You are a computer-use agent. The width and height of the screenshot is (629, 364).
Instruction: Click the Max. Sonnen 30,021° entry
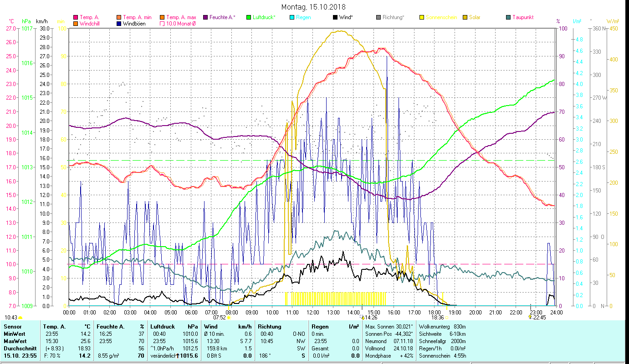(389, 327)
